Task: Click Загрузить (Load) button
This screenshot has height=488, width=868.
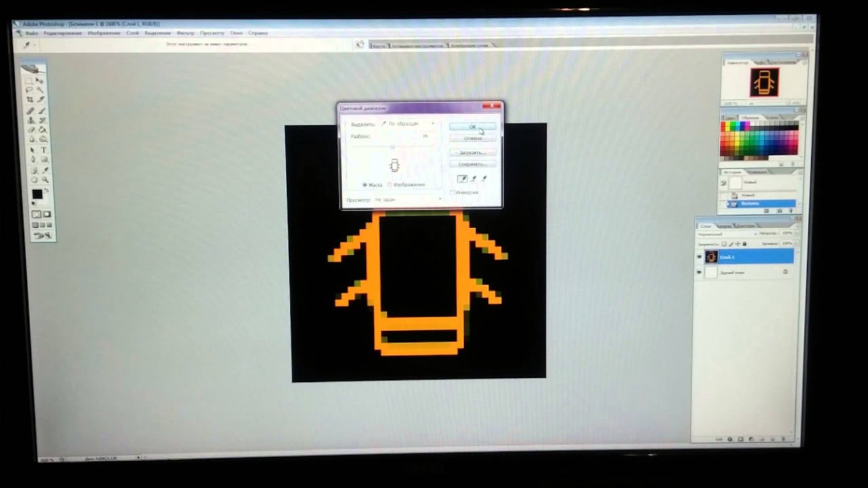Action: point(473,152)
